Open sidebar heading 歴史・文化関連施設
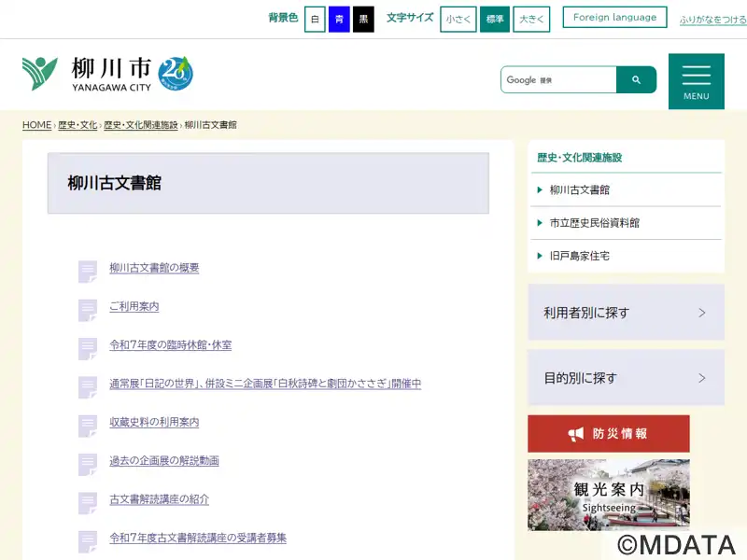 580,158
